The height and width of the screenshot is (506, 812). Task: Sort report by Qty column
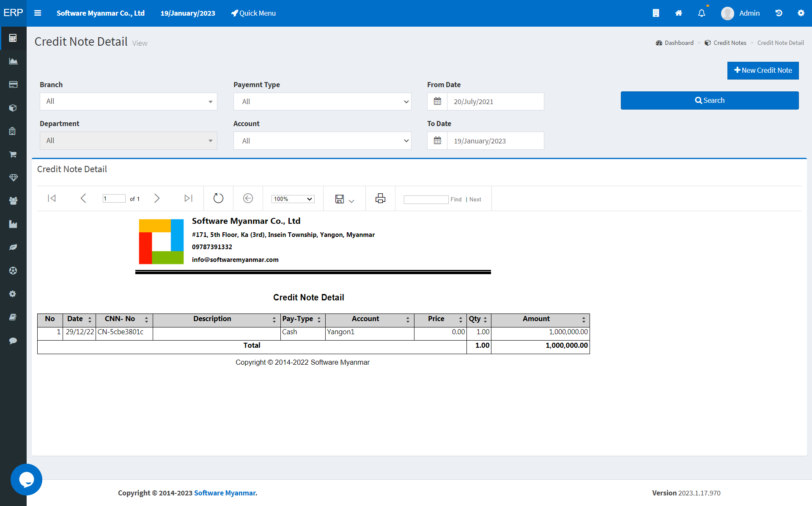click(x=485, y=319)
